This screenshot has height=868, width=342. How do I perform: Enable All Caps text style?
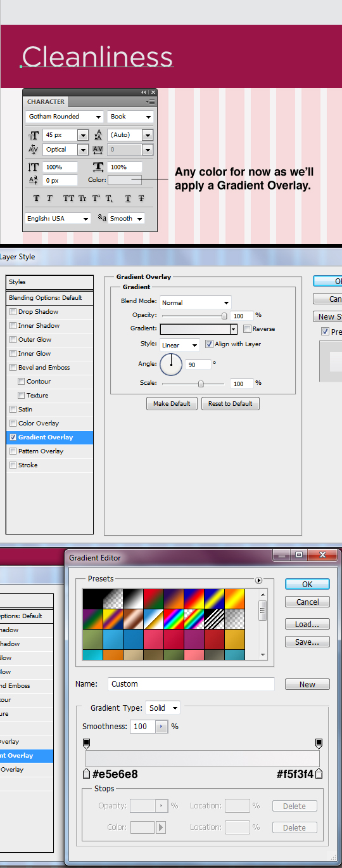[x=68, y=198]
